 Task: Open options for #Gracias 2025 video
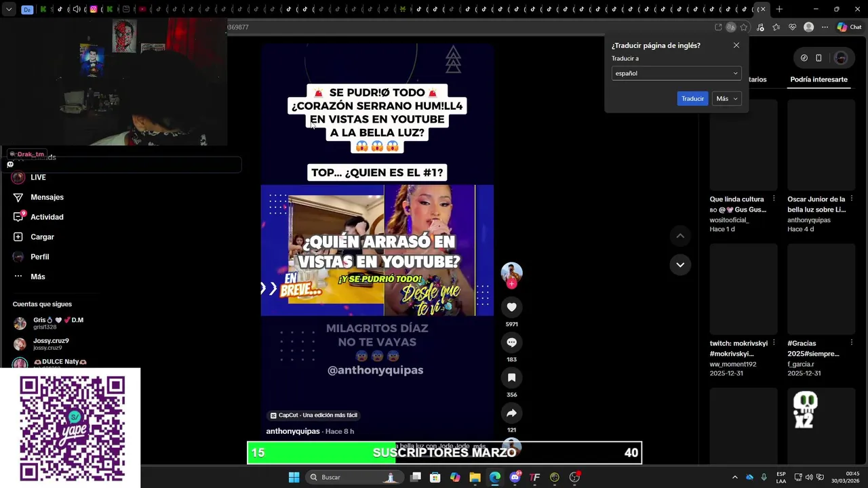(x=851, y=343)
